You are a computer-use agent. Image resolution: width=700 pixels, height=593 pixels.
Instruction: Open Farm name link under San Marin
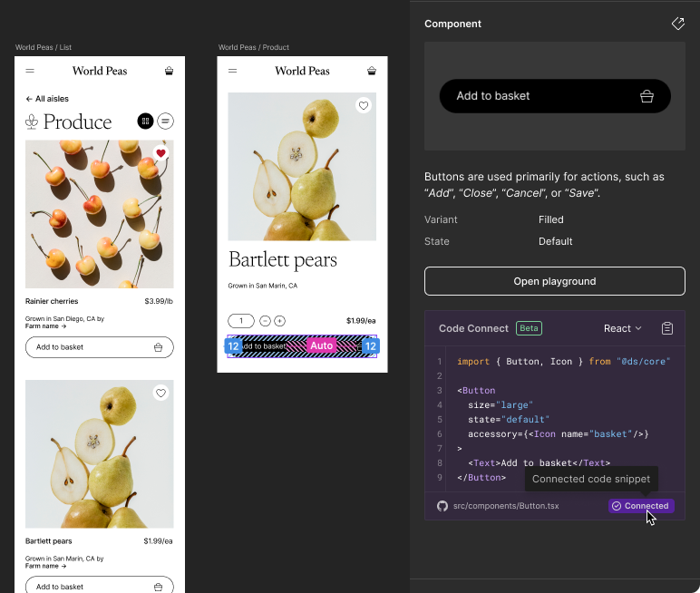[x=45, y=566]
